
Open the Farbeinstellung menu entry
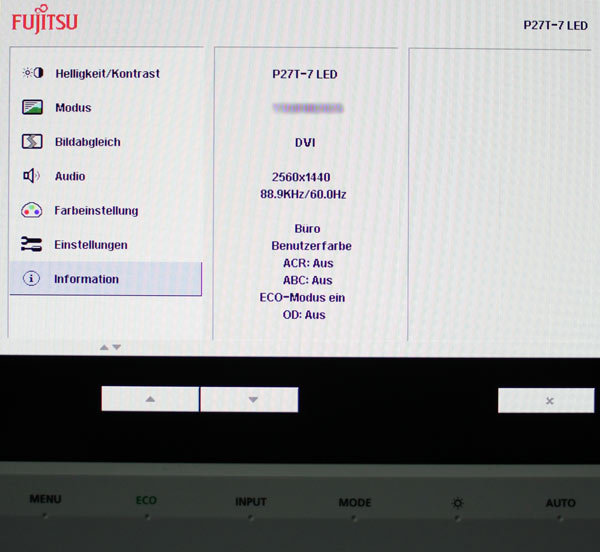(x=96, y=210)
